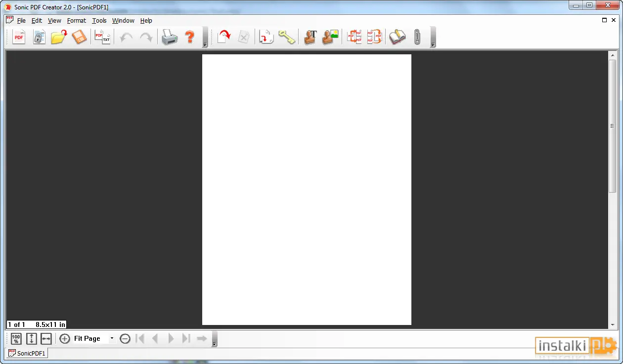Screen dimensions: 623x364
Task: Open help with the red question mark
Action: click(190, 37)
